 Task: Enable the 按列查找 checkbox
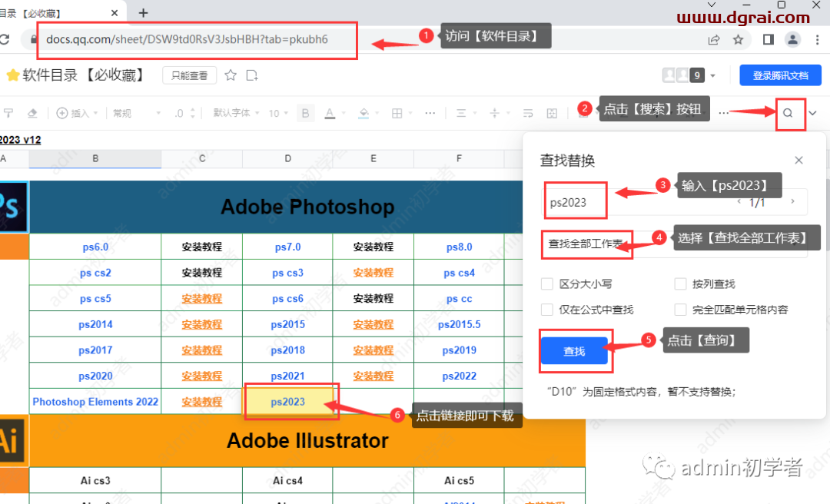click(680, 283)
